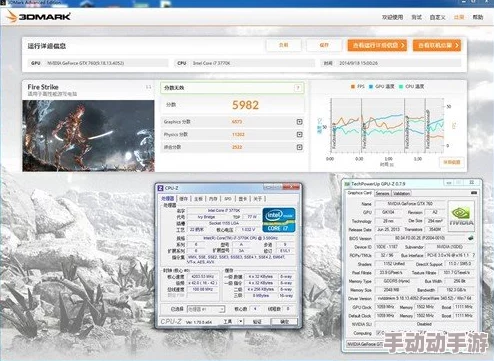This screenshot has width=494, height=361.
Task: Toggle the first Computing checkbox in GPU-Z
Action: 378,333
